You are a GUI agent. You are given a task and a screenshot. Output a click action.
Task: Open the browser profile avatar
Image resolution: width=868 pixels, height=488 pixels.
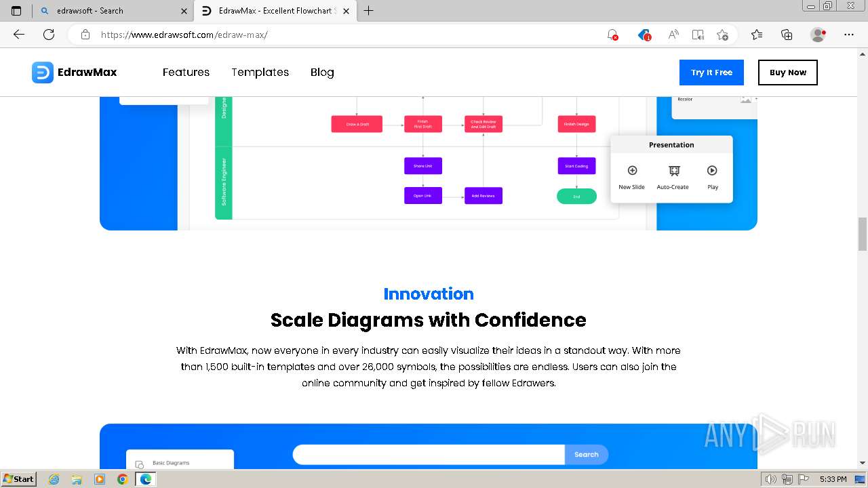click(818, 35)
